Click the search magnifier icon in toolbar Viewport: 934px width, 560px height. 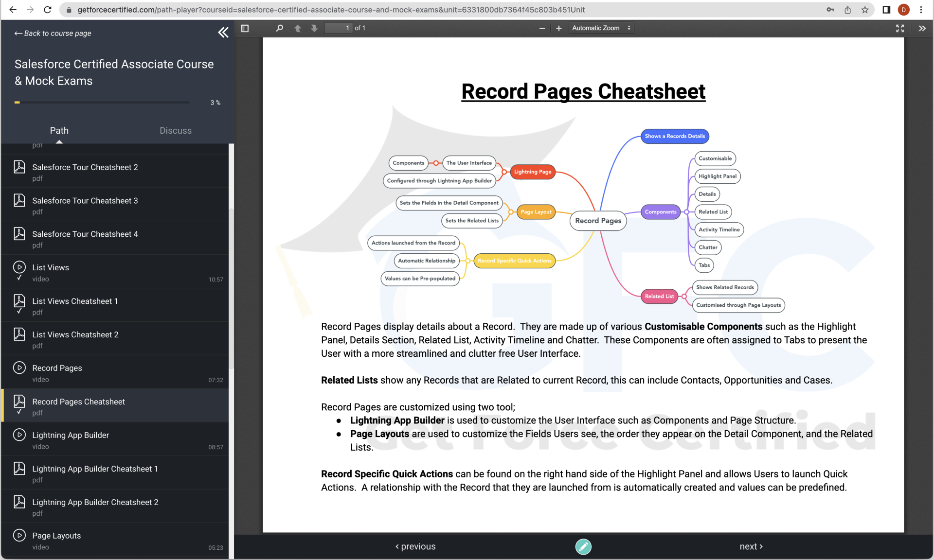coord(280,28)
